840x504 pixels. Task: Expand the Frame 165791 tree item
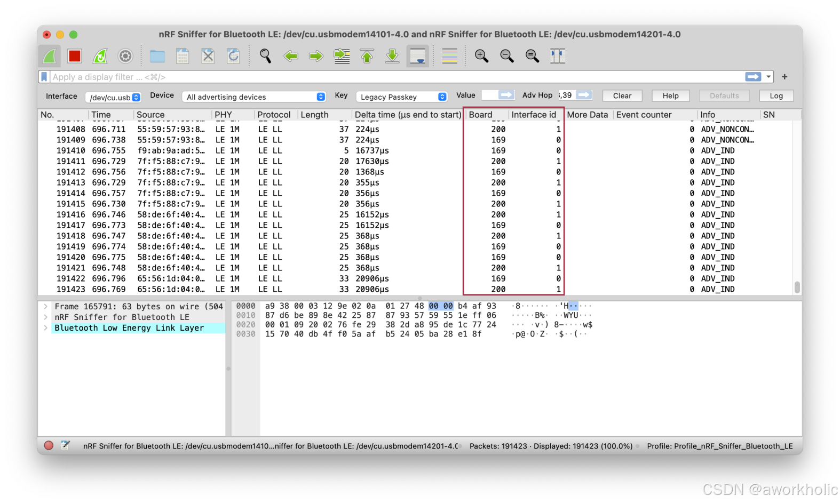click(x=46, y=307)
